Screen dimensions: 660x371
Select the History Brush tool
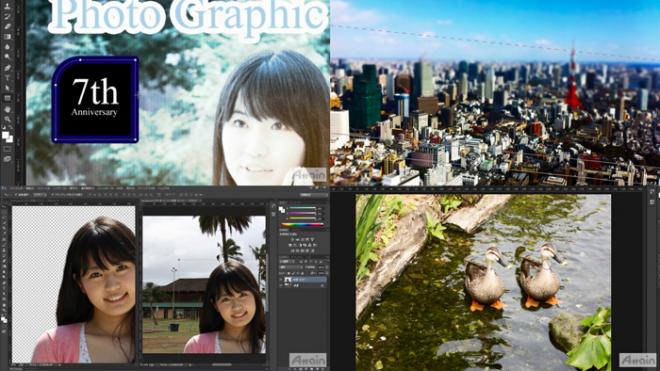click(7, 16)
